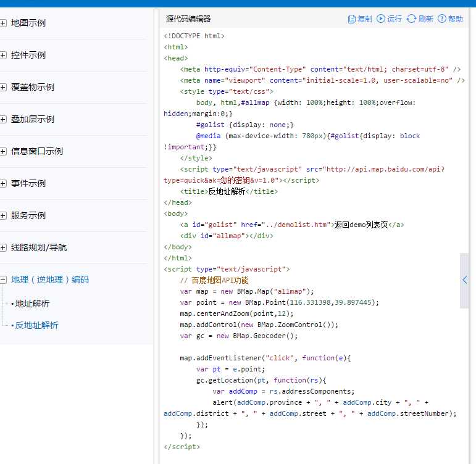Click the 刷新 text link

[x=425, y=19]
